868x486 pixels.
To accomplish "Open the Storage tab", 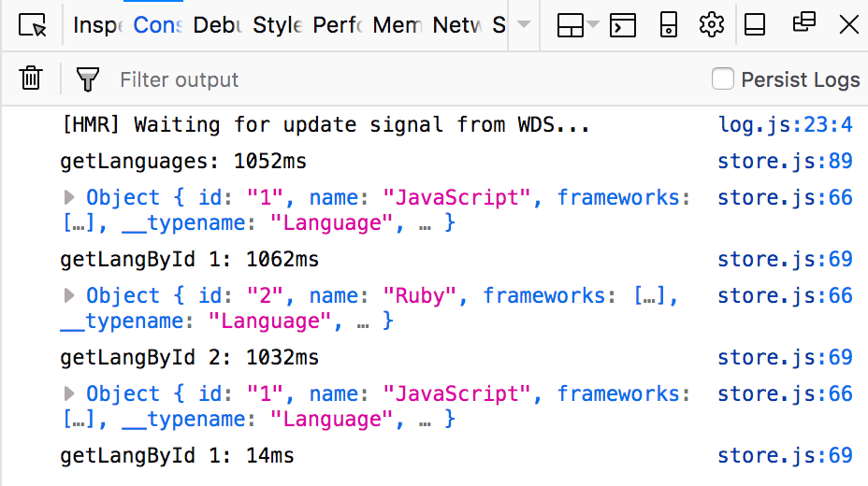I will (499, 25).
